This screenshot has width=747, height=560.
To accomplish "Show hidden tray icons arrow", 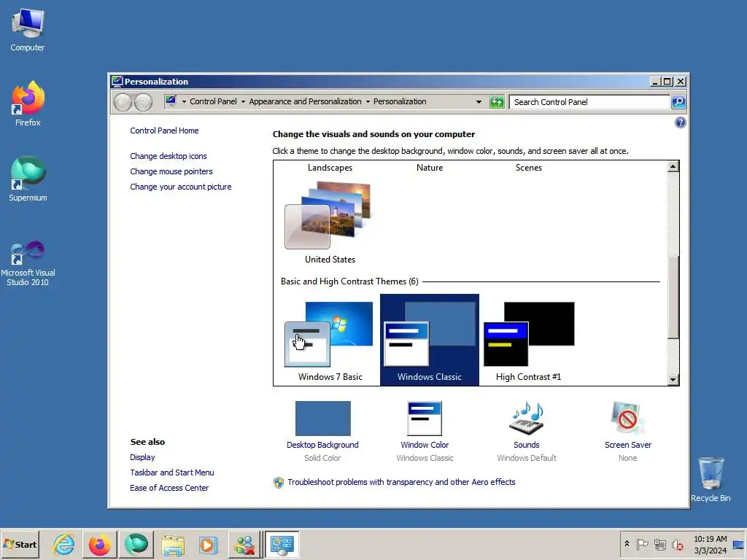I will point(627,544).
